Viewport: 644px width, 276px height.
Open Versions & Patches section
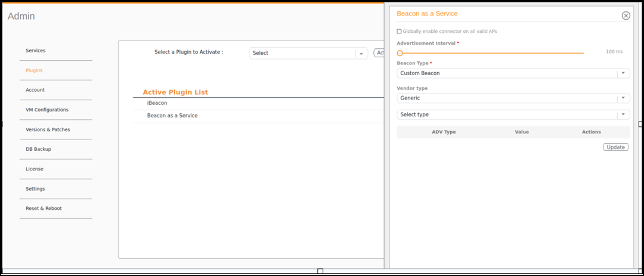pos(48,129)
